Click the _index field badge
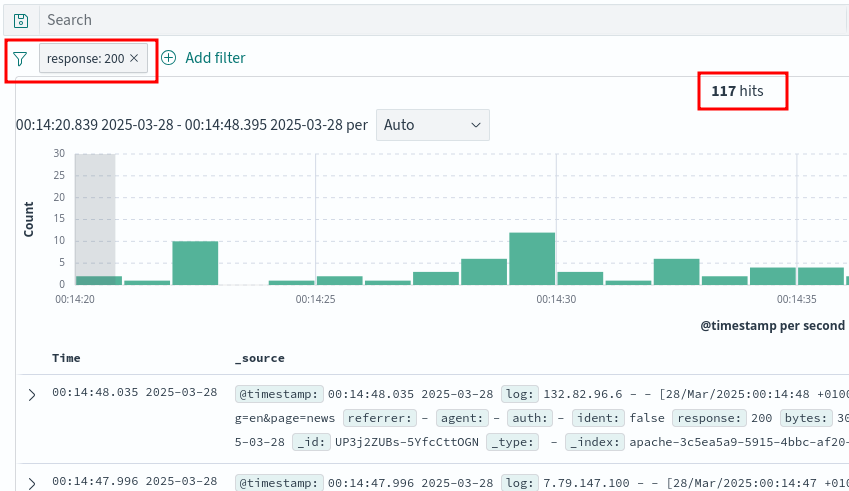 click(595, 442)
